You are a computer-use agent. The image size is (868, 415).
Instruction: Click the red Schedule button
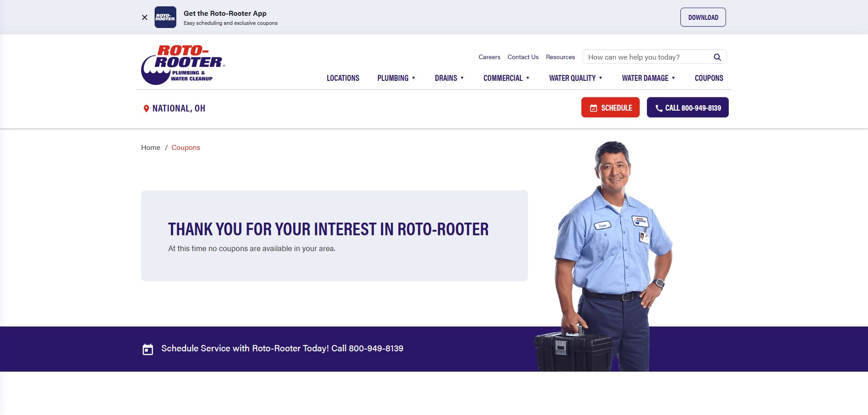pos(610,107)
